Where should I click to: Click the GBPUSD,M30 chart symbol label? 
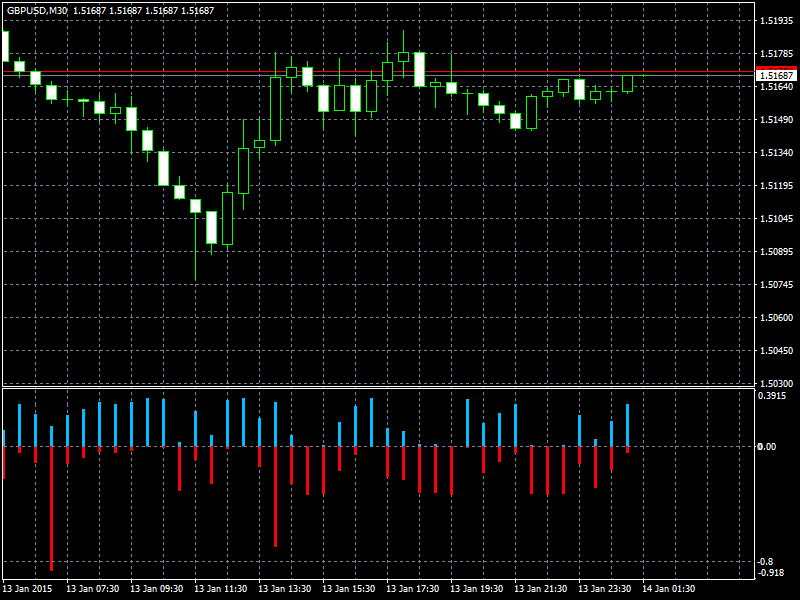tap(36, 10)
